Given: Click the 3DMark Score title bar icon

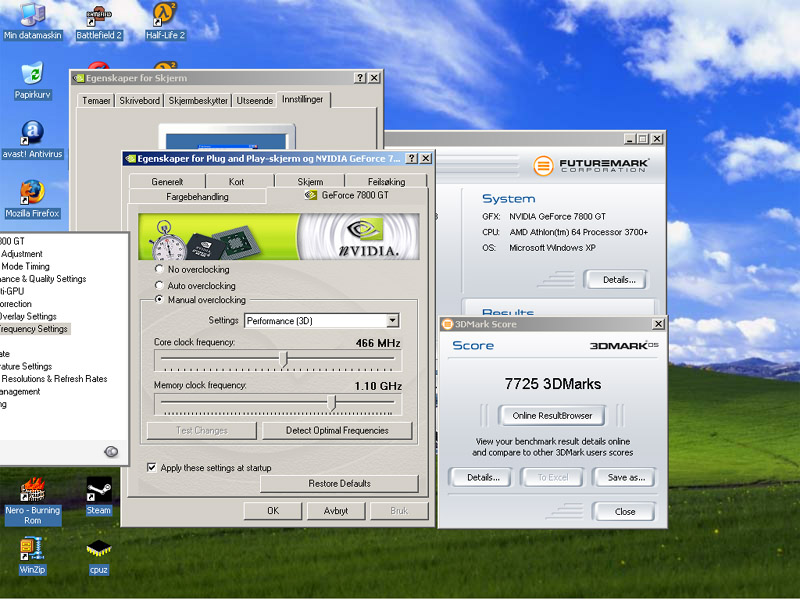Looking at the screenshot, I should click(x=447, y=324).
